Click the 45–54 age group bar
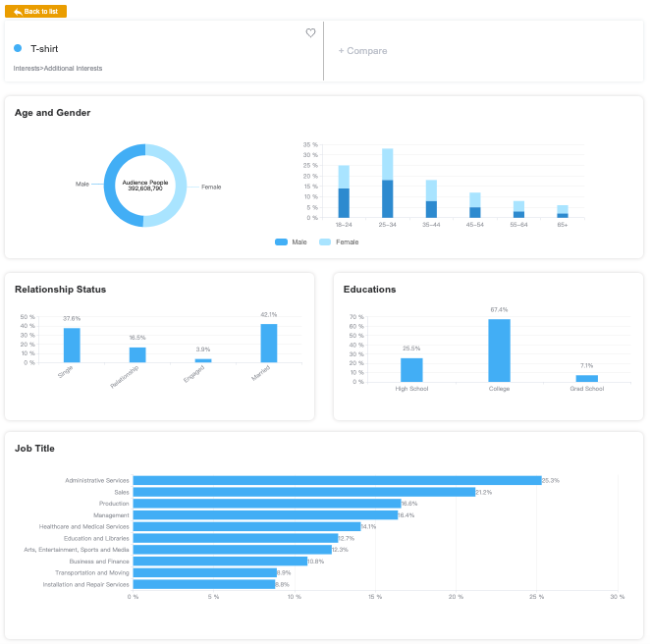Image resolution: width=650 pixels, height=644 pixels. [x=474, y=205]
